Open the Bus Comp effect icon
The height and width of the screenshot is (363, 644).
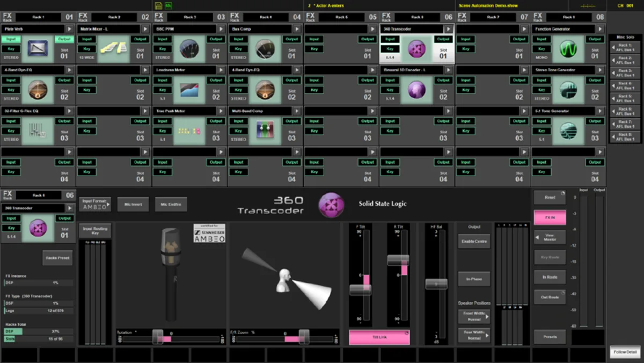[265, 49]
